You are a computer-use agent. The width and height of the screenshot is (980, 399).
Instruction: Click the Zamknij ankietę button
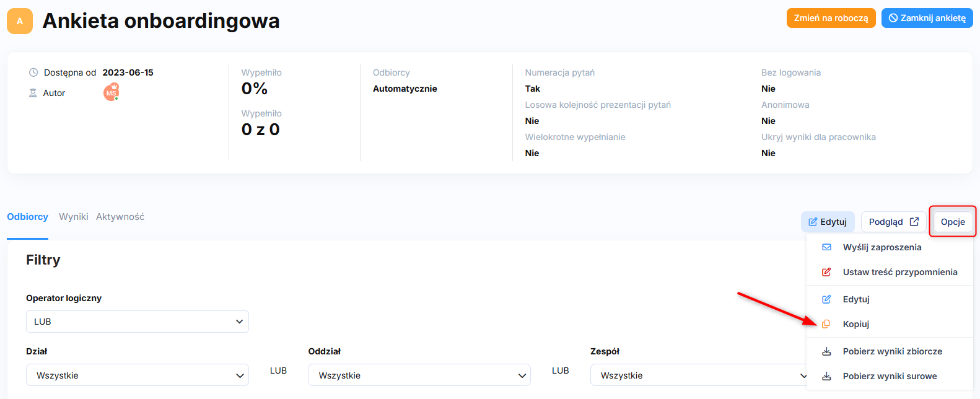click(x=927, y=18)
